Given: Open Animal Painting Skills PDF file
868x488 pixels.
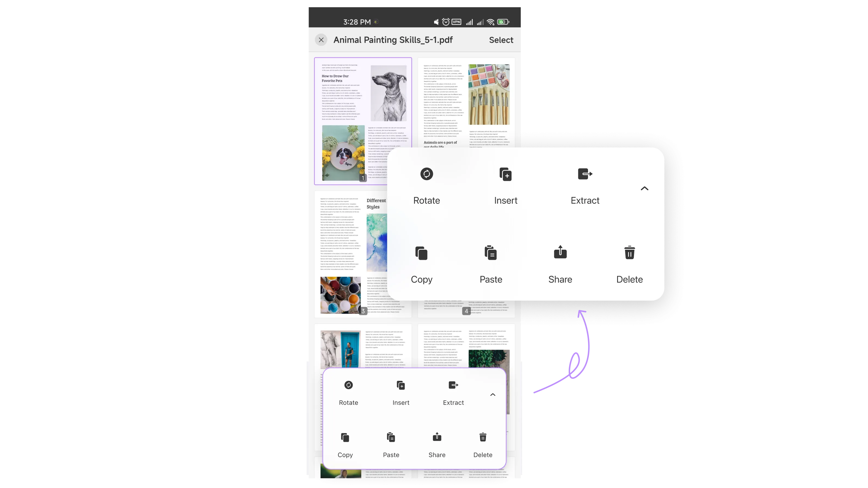Looking at the screenshot, I should tap(393, 40).
